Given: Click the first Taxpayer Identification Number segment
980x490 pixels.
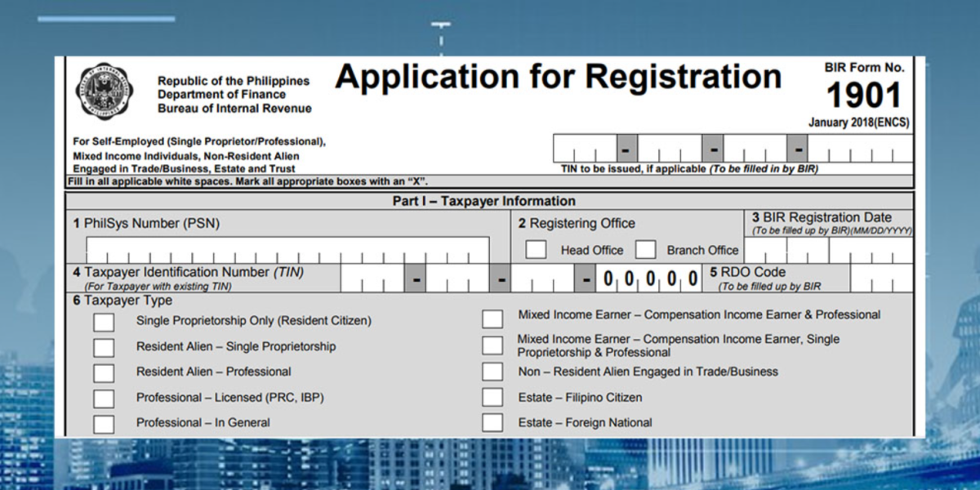Looking at the screenshot, I should pos(372,279).
